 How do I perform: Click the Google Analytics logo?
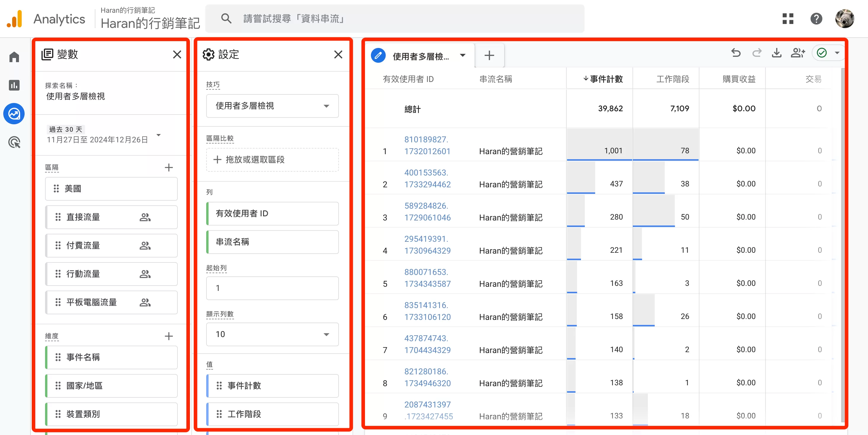click(x=15, y=19)
